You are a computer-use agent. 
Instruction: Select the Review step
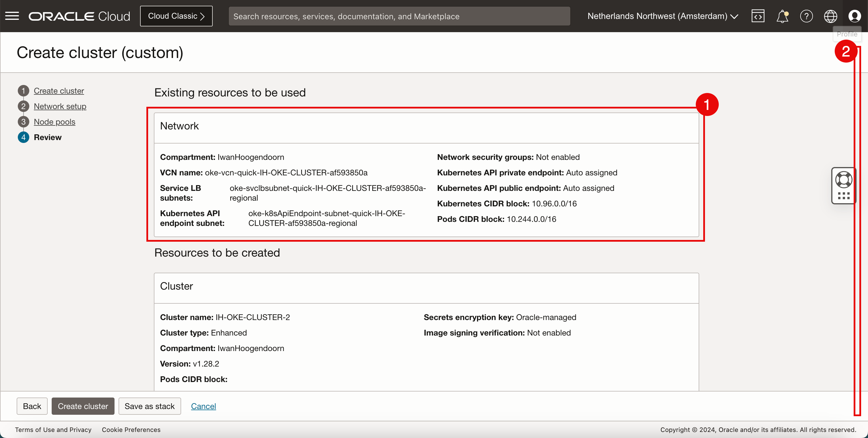pos(48,137)
